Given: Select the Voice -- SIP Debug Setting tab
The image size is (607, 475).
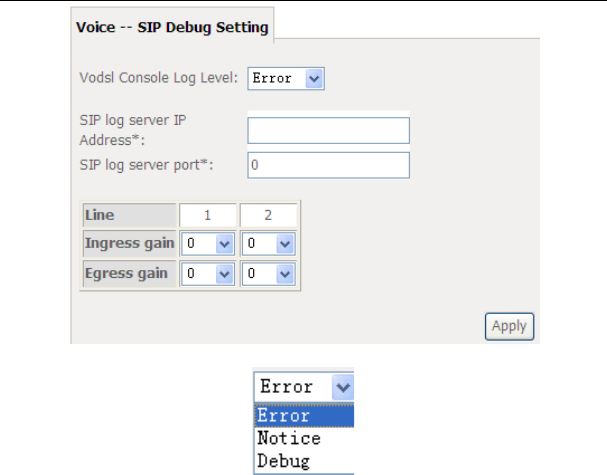Looking at the screenshot, I should coord(172,28).
